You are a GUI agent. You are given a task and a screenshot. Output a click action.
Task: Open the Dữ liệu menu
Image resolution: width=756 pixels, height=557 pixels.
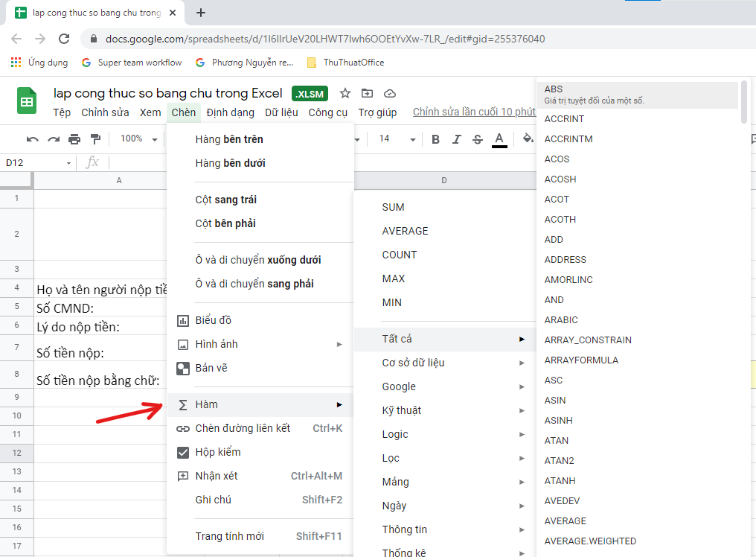(x=282, y=112)
